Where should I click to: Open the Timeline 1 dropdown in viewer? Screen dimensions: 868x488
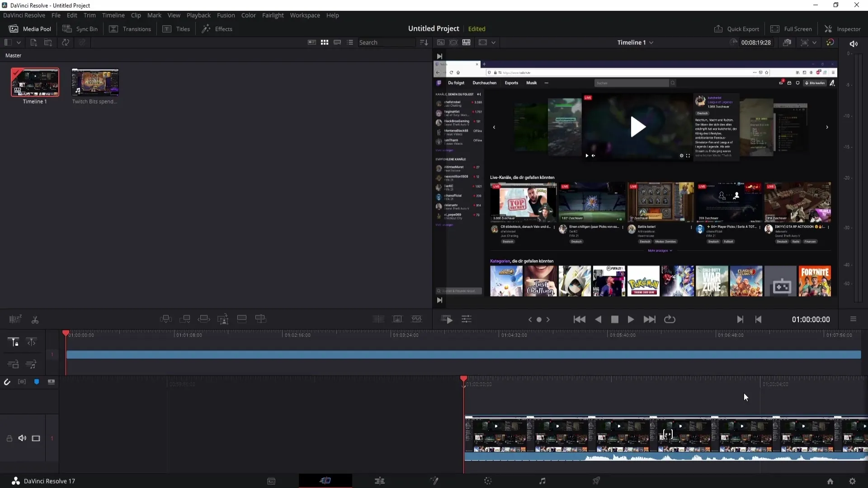coord(635,42)
